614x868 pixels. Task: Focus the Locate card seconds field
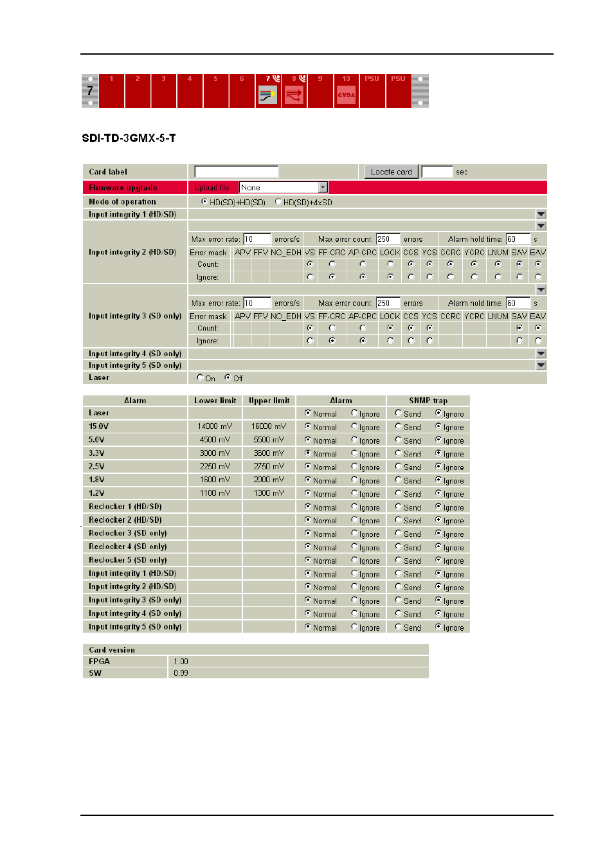[x=437, y=172]
